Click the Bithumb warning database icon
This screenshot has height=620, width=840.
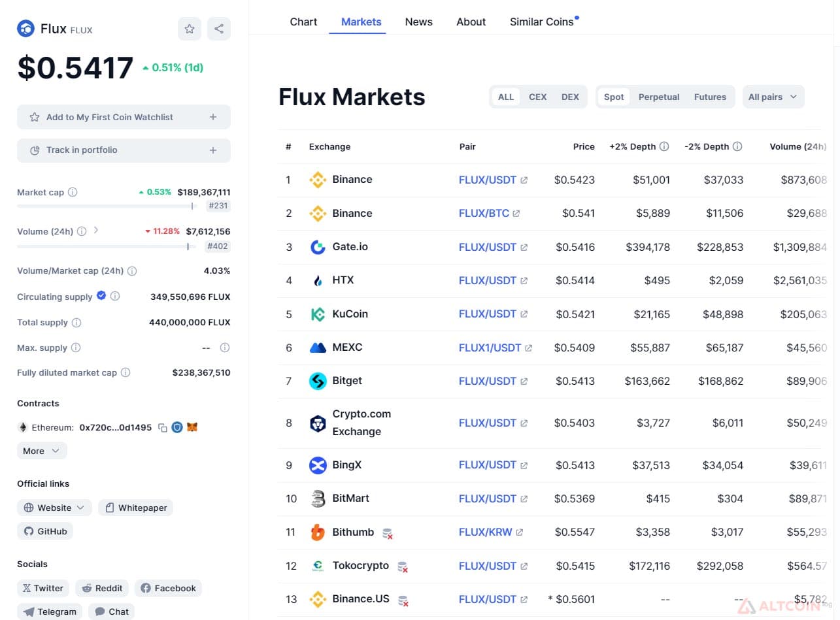(388, 533)
